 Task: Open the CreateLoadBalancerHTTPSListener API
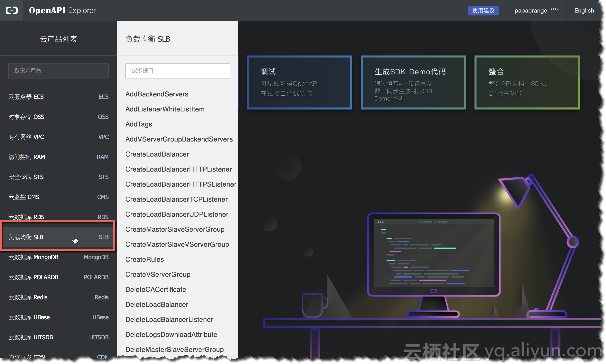tap(181, 184)
